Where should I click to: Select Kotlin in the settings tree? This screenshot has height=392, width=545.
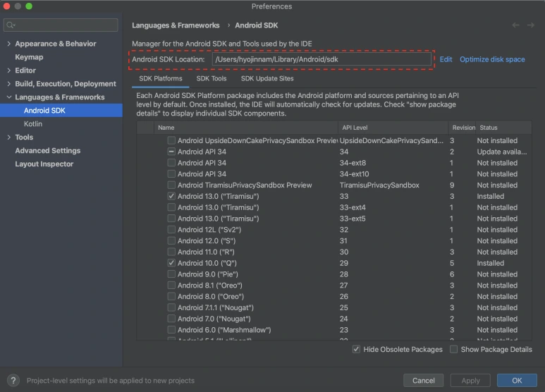click(33, 124)
